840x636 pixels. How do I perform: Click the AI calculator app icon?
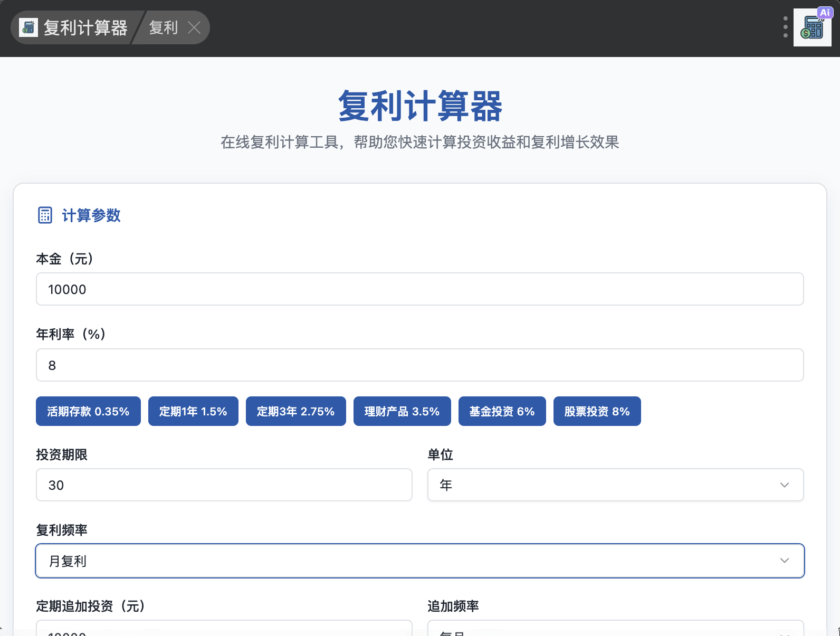click(x=812, y=27)
